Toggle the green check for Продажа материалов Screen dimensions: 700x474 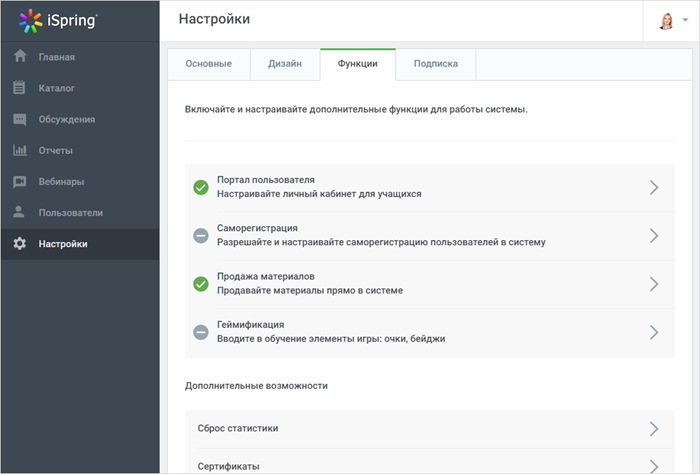coord(201,284)
